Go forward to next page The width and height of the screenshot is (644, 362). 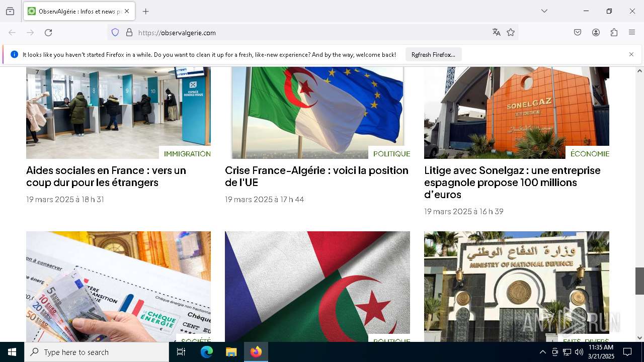tap(30, 33)
